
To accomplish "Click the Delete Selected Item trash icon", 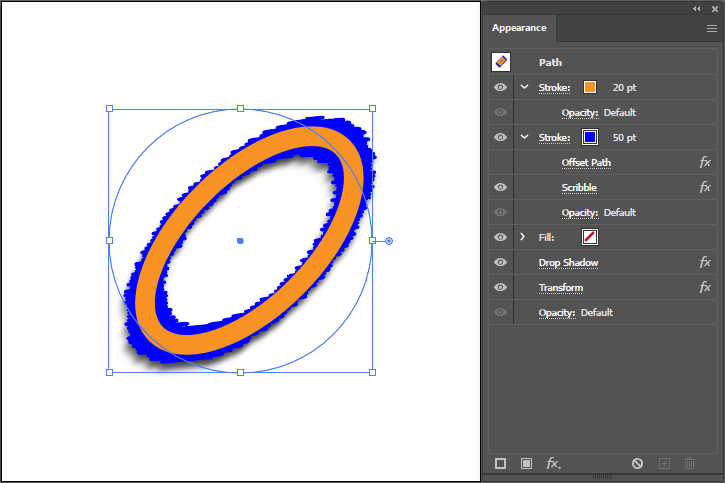I will [689, 463].
